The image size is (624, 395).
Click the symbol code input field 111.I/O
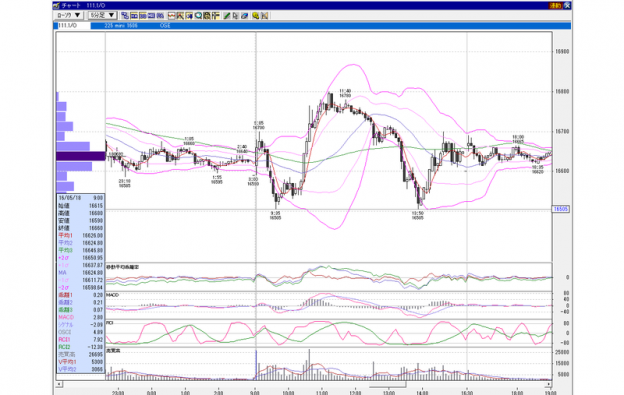tap(74, 25)
